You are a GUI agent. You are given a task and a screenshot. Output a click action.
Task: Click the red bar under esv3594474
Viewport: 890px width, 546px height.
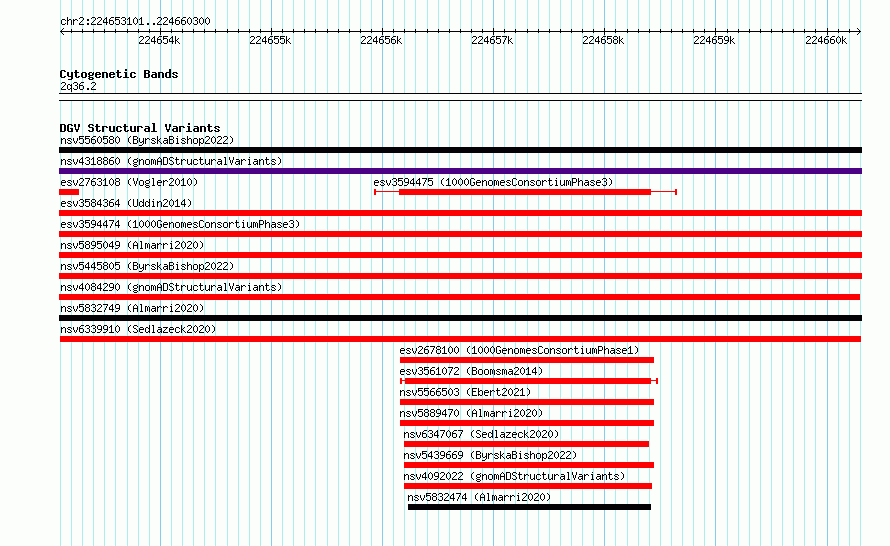click(x=460, y=234)
